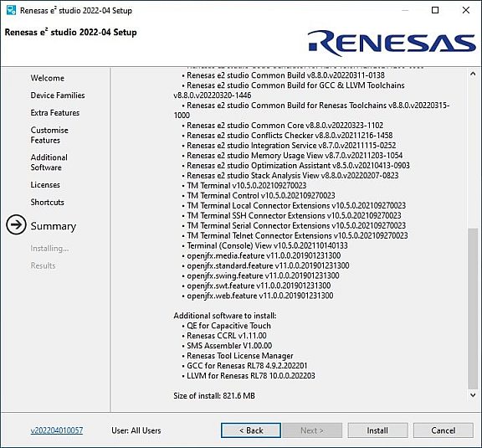
Task: Click 'TM Terminal Local Connector Extensions' entry
Action: (296, 205)
